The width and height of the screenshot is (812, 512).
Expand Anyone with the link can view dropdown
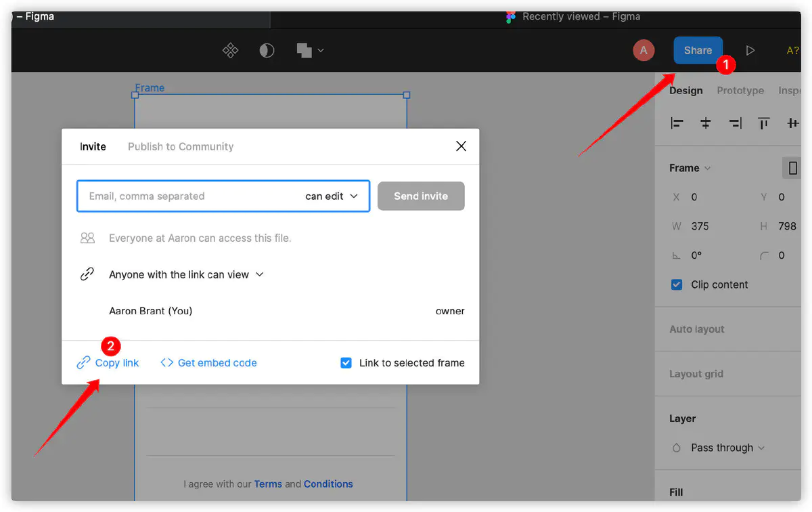186,274
